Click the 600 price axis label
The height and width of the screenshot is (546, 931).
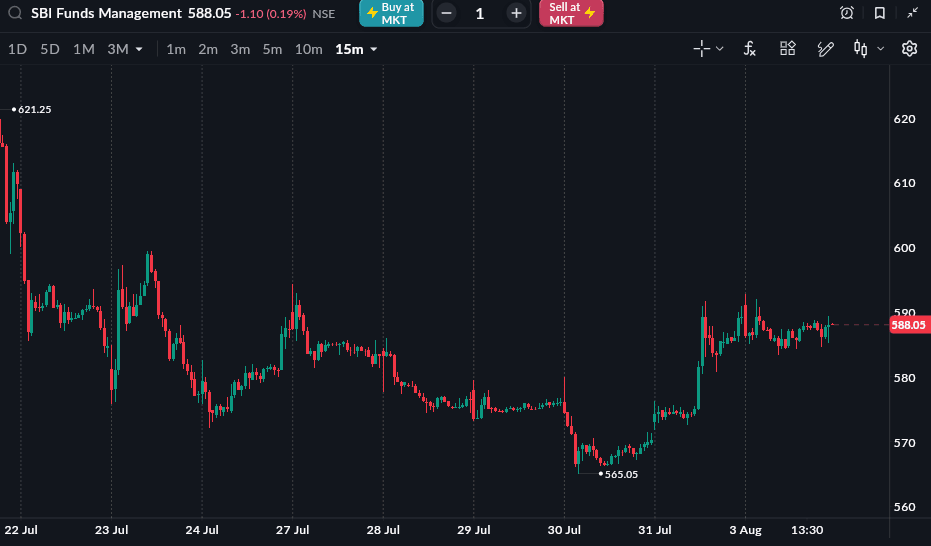click(904, 248)
